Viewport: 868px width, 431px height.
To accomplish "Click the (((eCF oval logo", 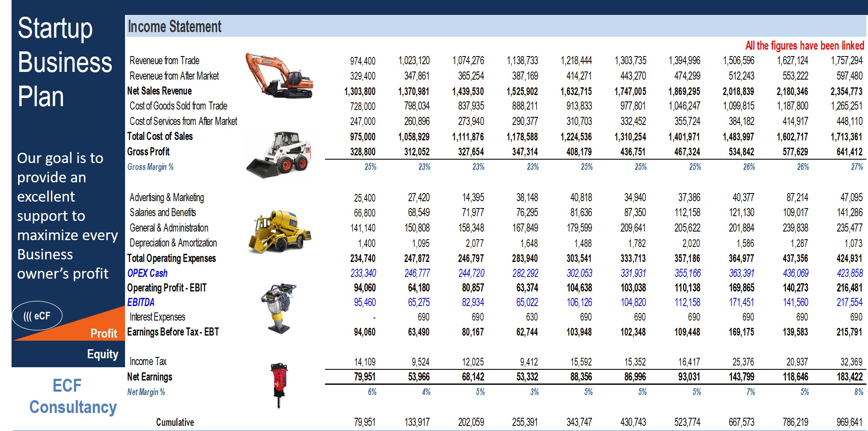I will (x=37, y=316).
